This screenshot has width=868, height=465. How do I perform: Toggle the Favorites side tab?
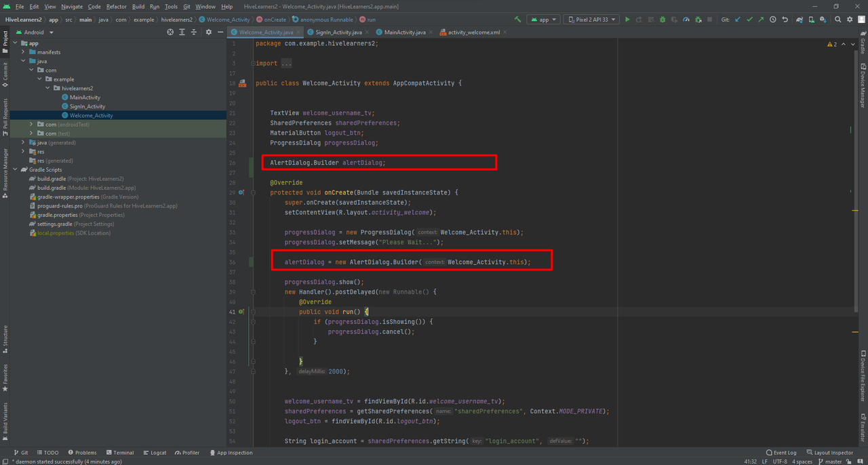5,378
